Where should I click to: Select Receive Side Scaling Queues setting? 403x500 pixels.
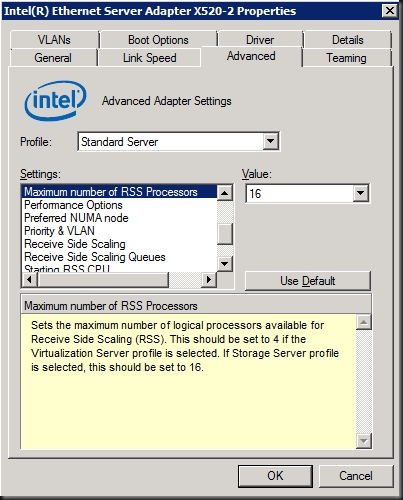click(x=119, y=257)
